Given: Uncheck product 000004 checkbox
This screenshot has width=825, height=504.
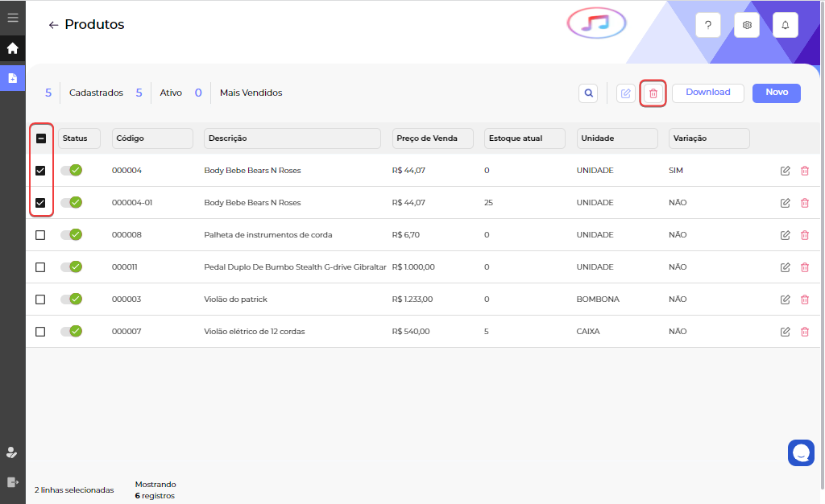Looking at the screenshot, I should click(40, 171).
